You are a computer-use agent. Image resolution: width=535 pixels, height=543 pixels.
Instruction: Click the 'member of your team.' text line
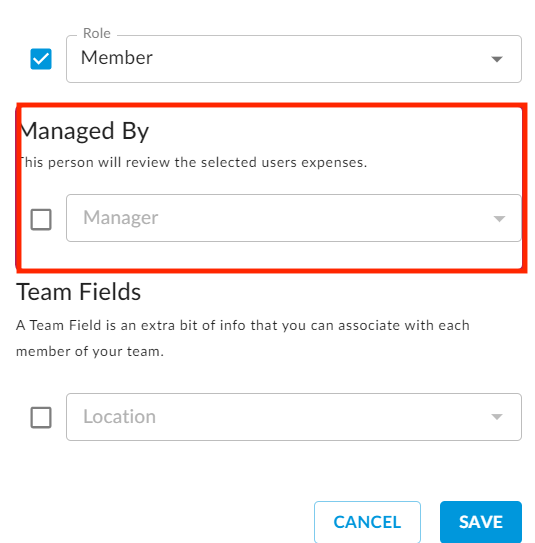coord(90,351)
